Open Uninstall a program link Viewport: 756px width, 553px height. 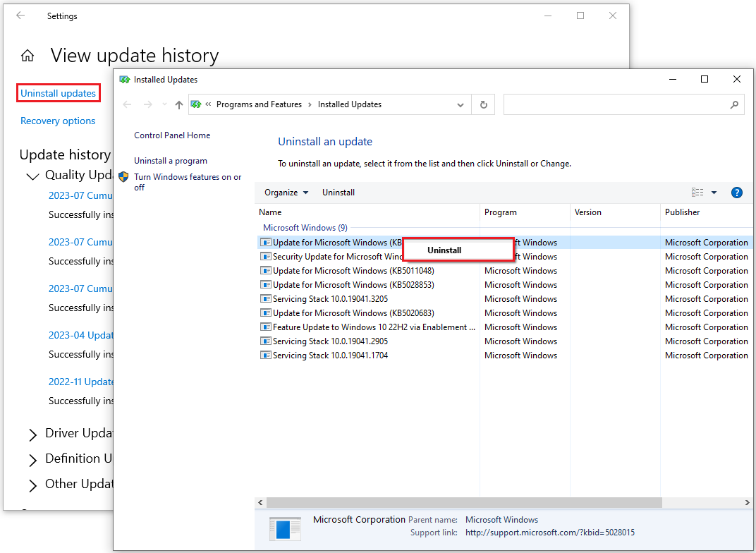click(171, 161)
